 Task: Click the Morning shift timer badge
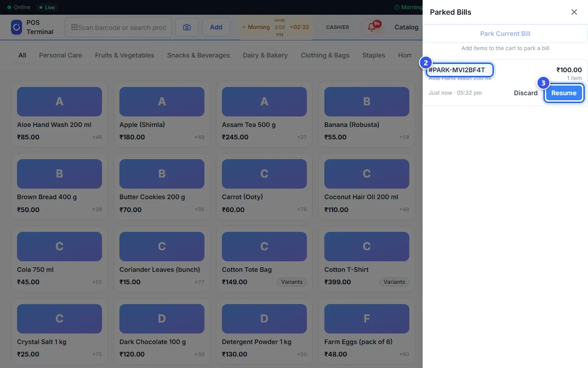pos(276,27)
